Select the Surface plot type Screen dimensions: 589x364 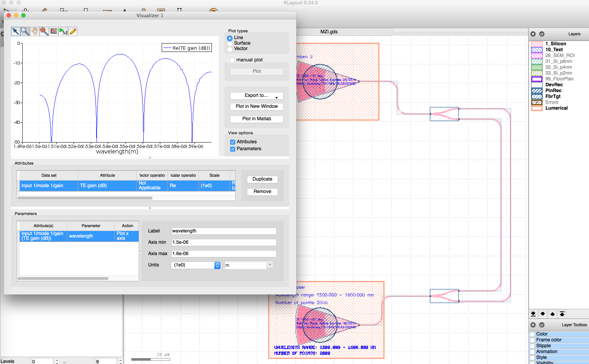click(x=230, y=43)
